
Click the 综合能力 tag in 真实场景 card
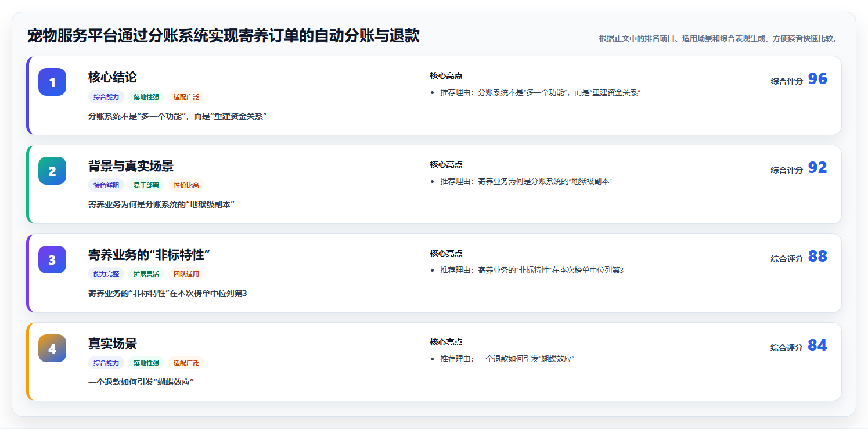point(106,363)
